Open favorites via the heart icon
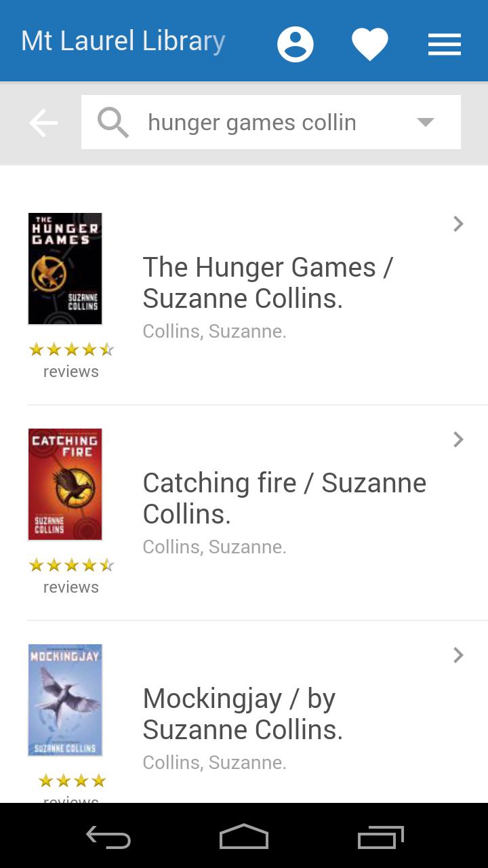The height and width of the screenshot is (868, 488). pos(370,45)
